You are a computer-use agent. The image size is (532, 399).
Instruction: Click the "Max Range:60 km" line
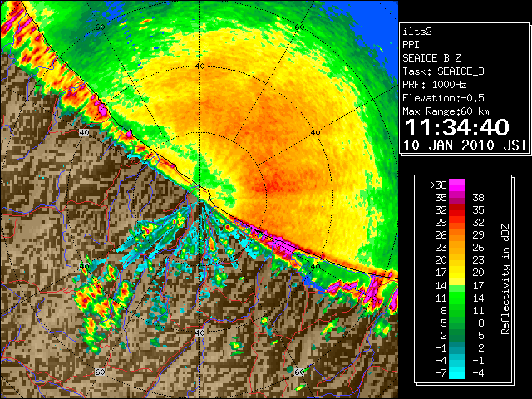point(446,111)
